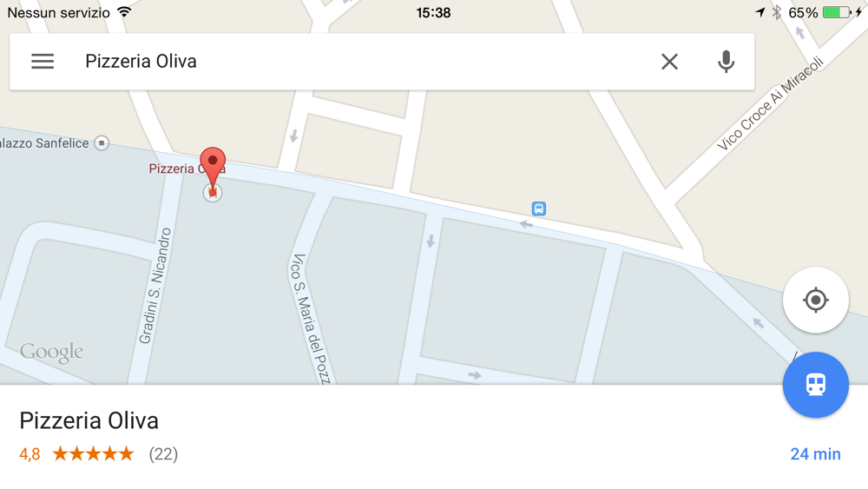Tap the microphone voice search icon

coord(726,62)
